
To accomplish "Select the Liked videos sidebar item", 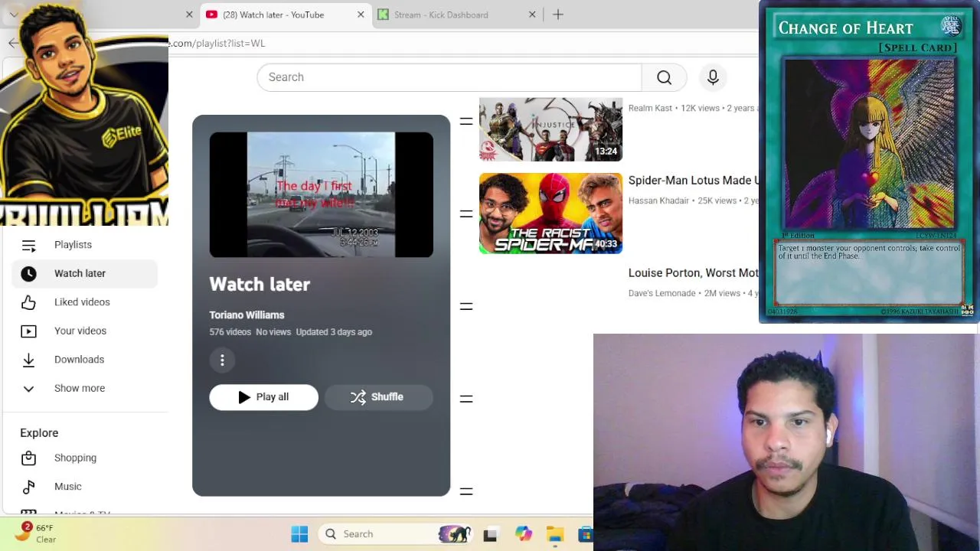I will click(x=84, y=302).
